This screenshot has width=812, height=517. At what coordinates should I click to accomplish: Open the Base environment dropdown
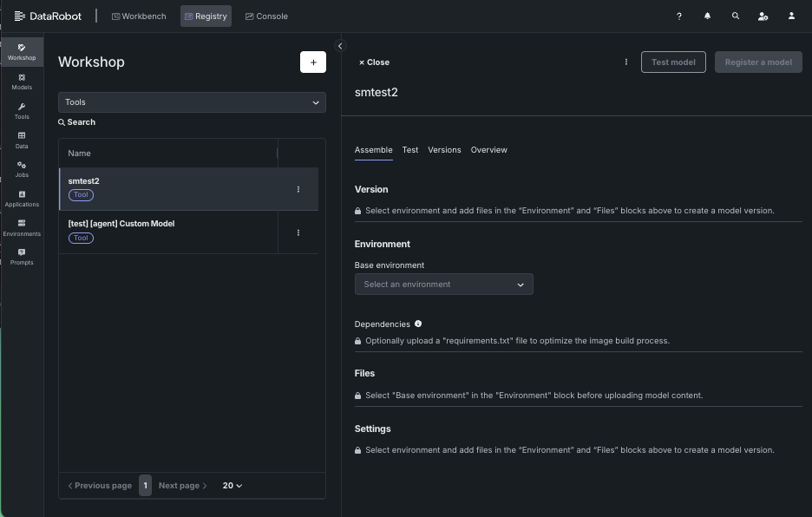click(x=443, y=285)
